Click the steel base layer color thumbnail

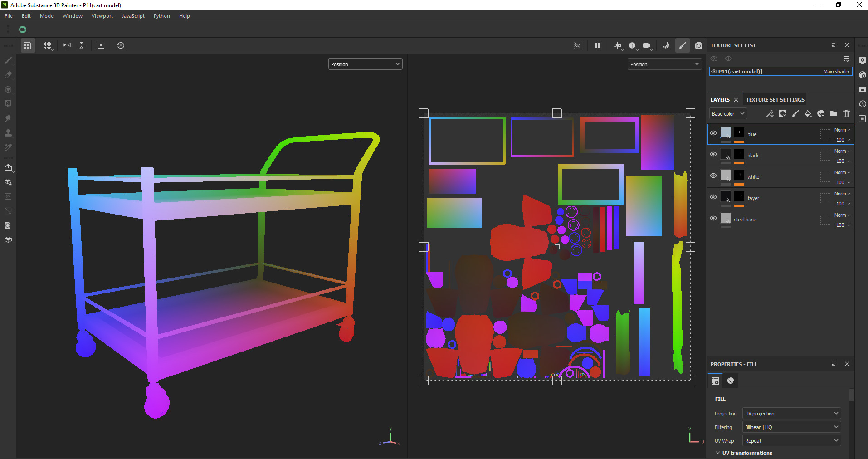click(x=726, y=218)
